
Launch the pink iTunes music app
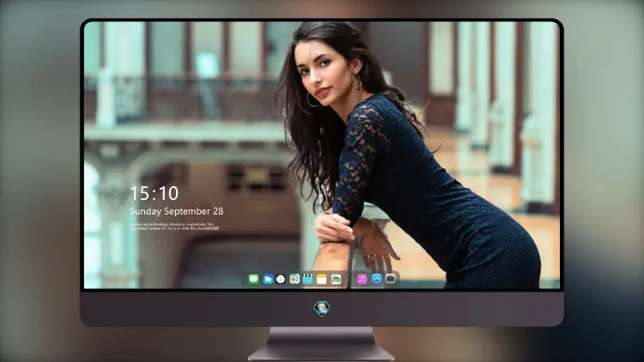click(361, 279)
